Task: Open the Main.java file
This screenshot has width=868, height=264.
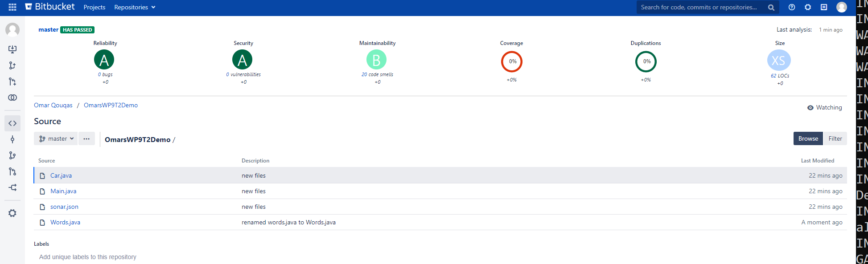Action: point(63,191)
